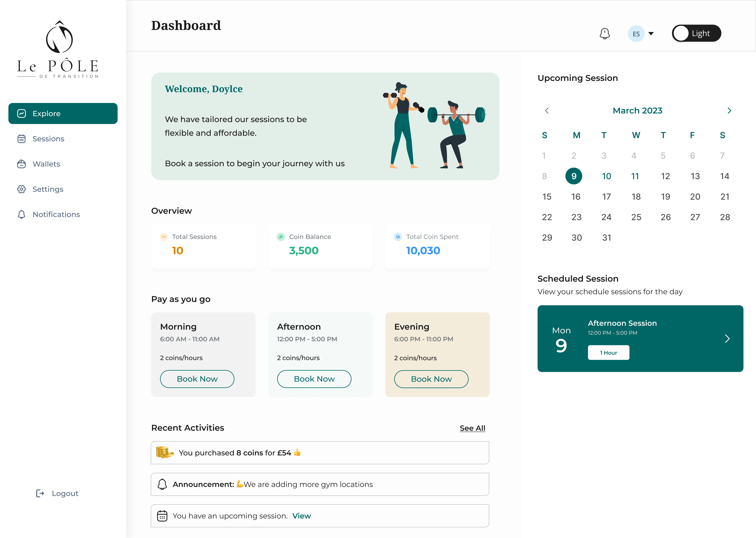Image resolution: width=756 pixels, height=538 pixels.
Task: Click the Morning 6:00 AM - 11:00 AM time
Action: pyautogui.click(x=190, y=339)
